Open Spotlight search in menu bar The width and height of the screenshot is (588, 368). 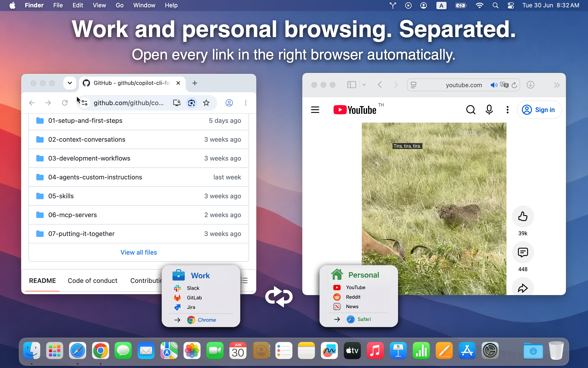coord(495,5)
